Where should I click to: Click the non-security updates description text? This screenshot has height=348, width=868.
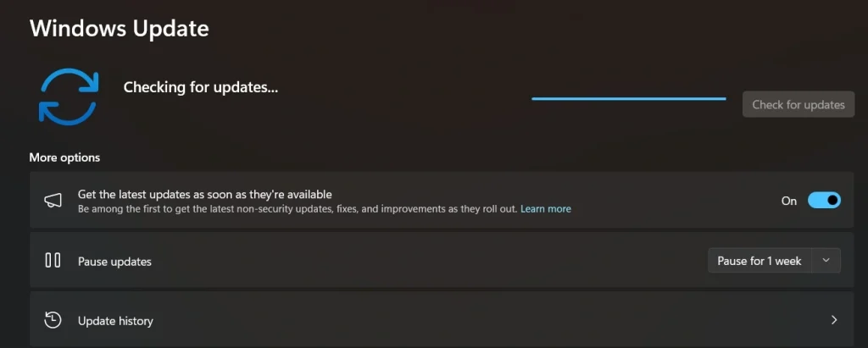(x=298, y=209)
